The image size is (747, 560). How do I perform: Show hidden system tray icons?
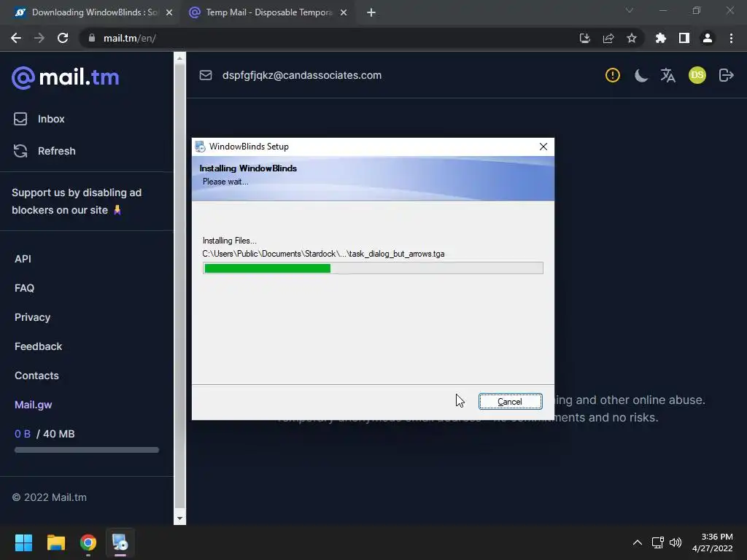pyautogui.click(x=638, y=542)
